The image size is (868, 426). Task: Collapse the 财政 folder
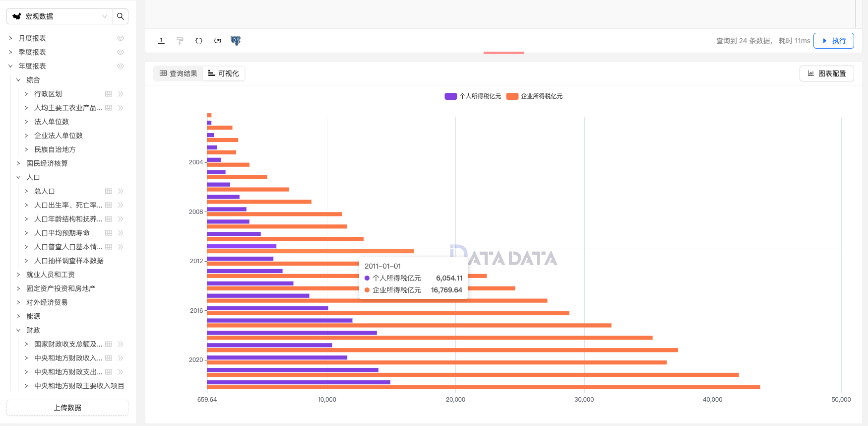pyautogui.click(x=18, y=330)
